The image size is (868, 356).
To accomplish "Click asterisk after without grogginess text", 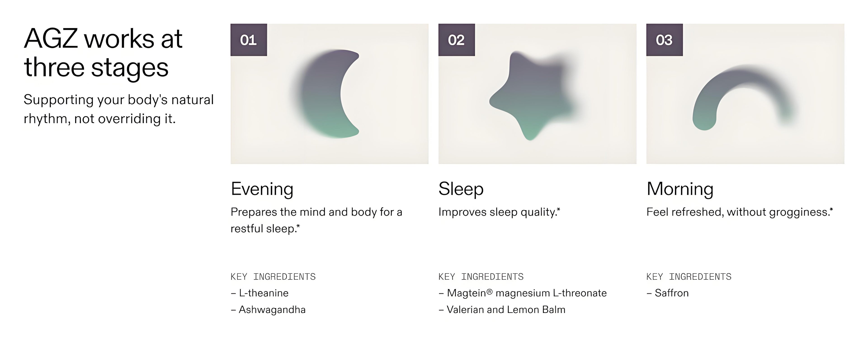I will coord(831,210).
